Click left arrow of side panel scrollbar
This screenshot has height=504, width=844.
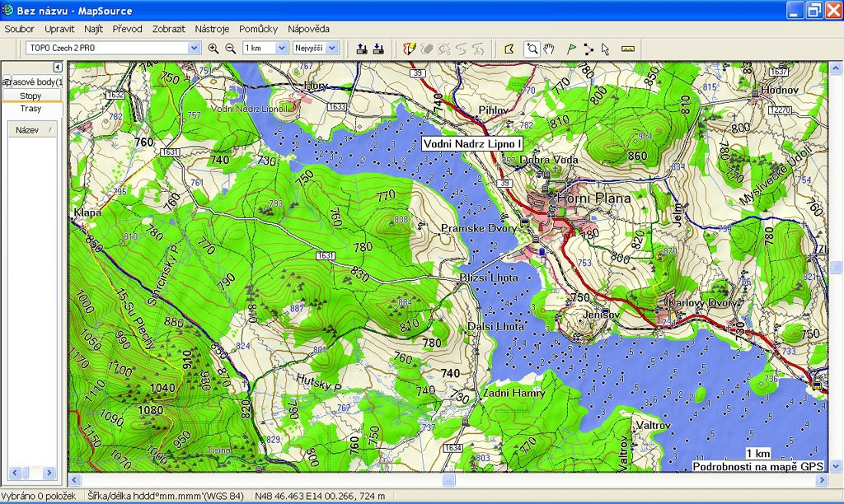15,473
